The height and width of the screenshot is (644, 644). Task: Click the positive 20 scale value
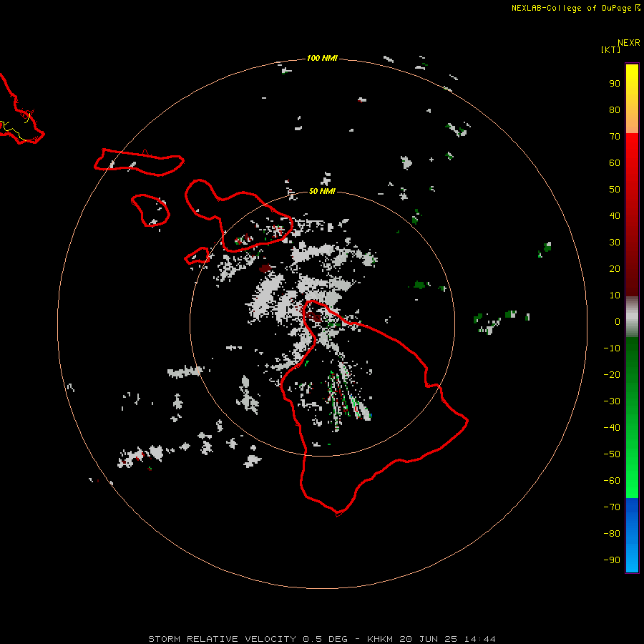tap(615, 269)
